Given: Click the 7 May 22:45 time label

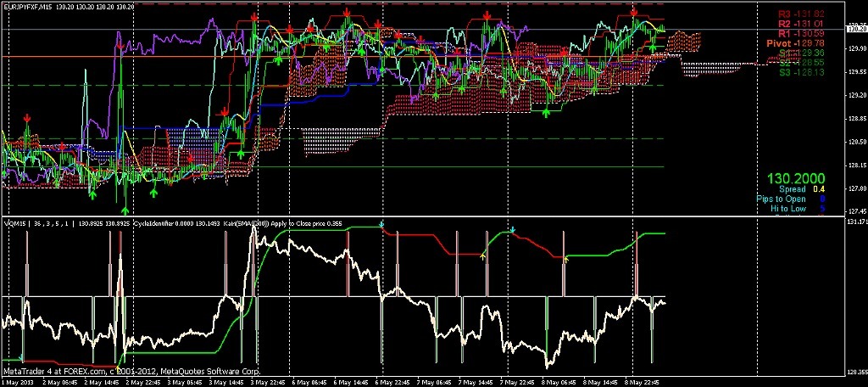Looking at the screenshot, I should 517,382.
